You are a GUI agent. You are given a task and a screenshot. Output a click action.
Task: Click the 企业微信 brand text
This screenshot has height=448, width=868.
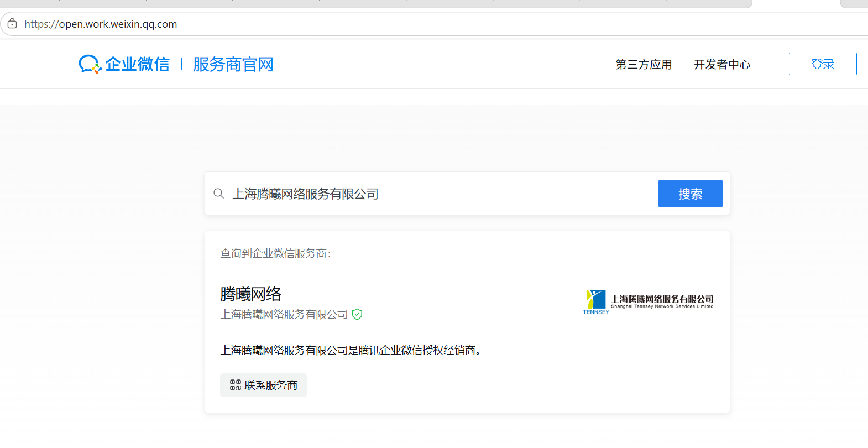point(138,64)
